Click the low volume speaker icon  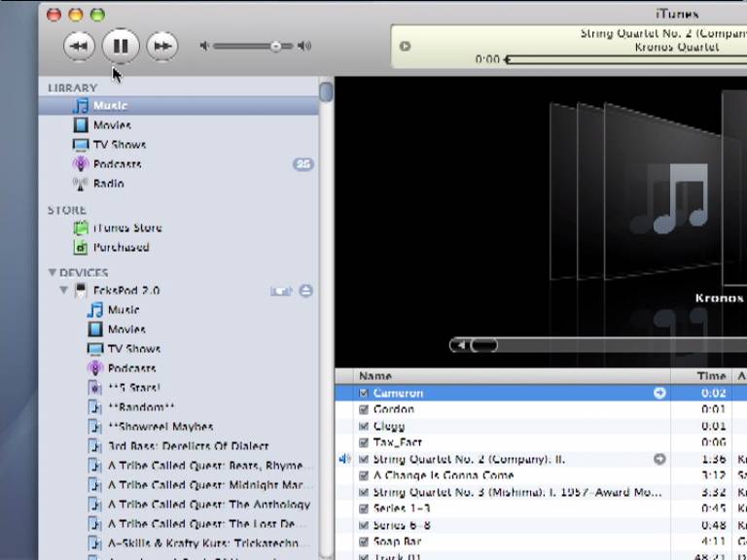click(204, 46)
